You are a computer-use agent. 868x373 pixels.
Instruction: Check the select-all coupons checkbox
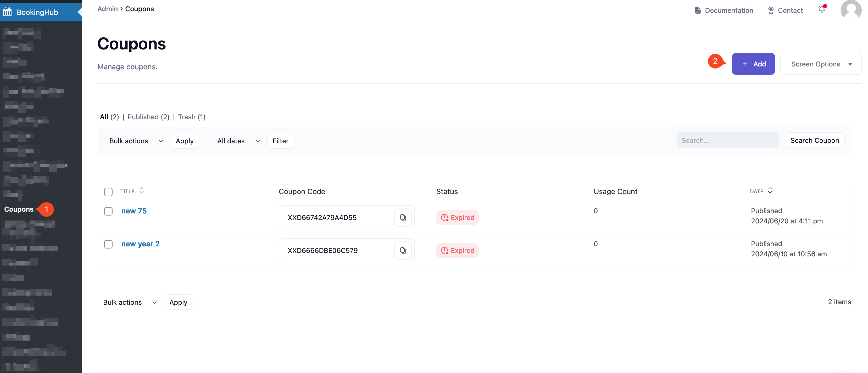pyautogui.click(x=108, y=192)
